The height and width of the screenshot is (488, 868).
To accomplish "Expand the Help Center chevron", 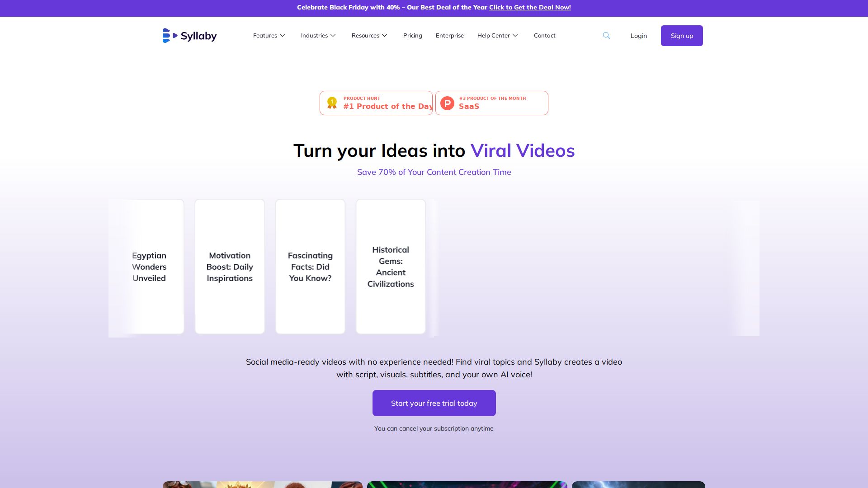I will (515, 35).
